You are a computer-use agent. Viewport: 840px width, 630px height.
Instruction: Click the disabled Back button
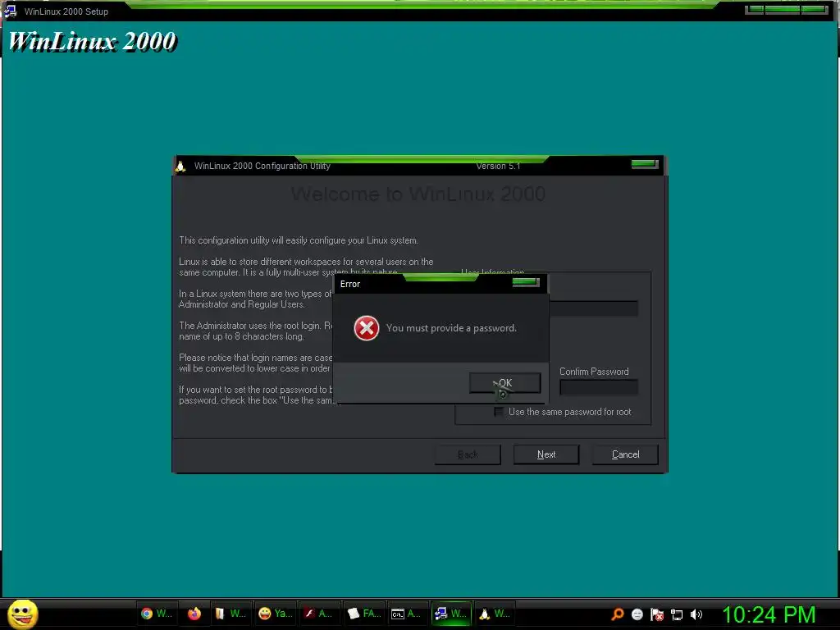(468, 454)
